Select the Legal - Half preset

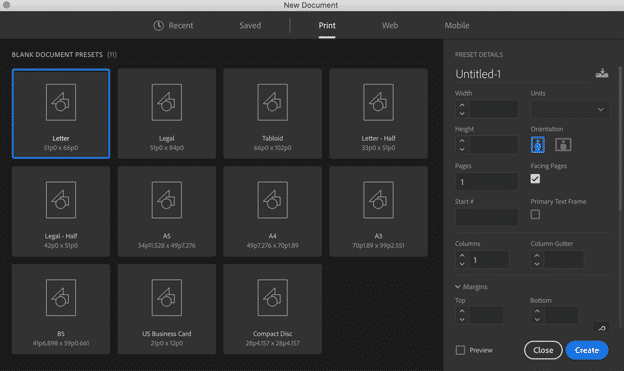tap(61, 211)
